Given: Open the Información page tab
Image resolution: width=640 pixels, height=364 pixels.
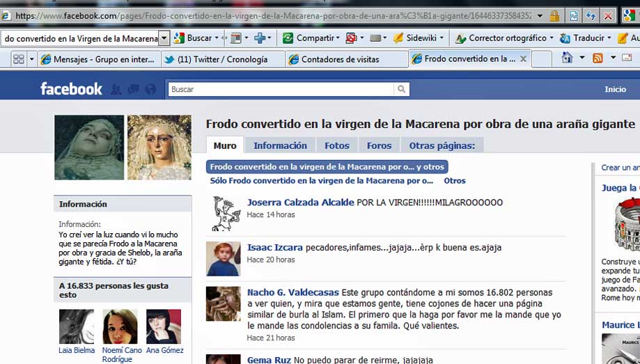Looking at the screenshot, I should pyautogui.click(x=280, y=145).
